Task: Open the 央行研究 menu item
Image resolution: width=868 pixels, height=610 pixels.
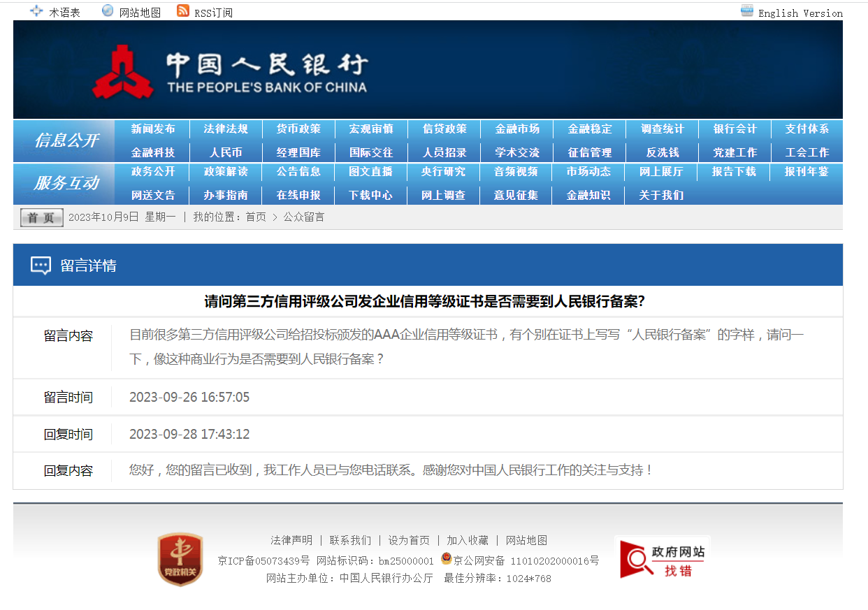Action: (x=443, y=172)
